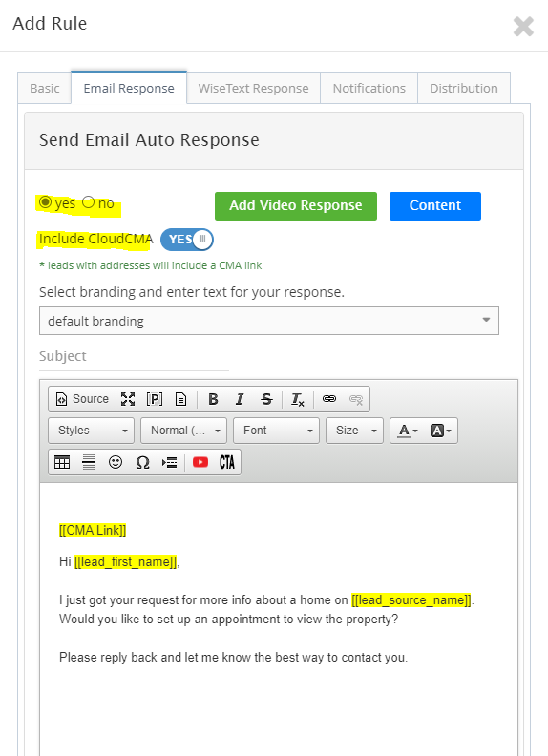Click the Bold formatting icon
548x756 pixels.
(213, 399)
